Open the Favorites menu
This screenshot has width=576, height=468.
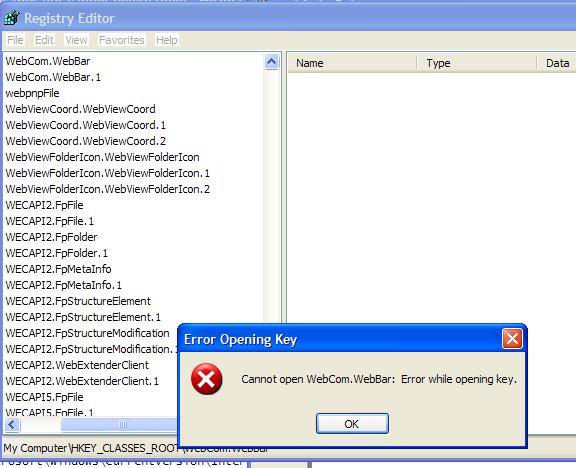pos(122,40)
